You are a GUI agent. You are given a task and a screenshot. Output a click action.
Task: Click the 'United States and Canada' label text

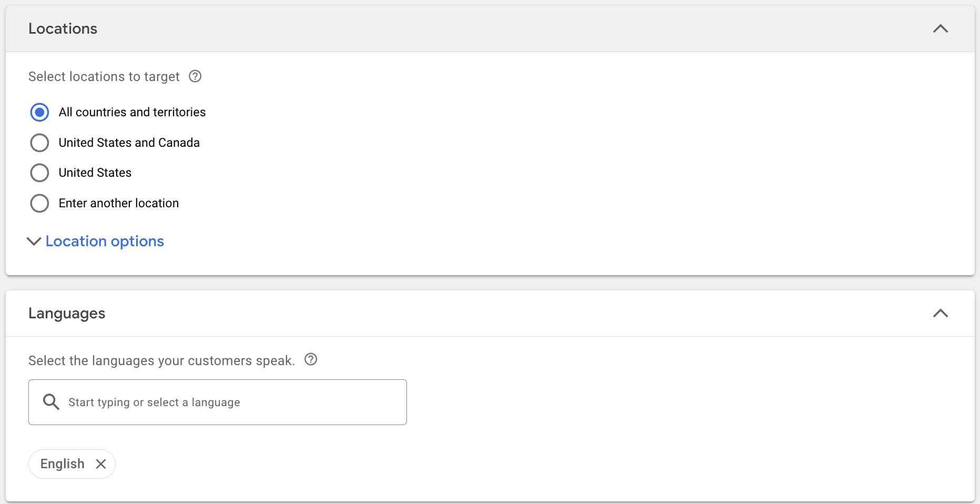[129, 143]
